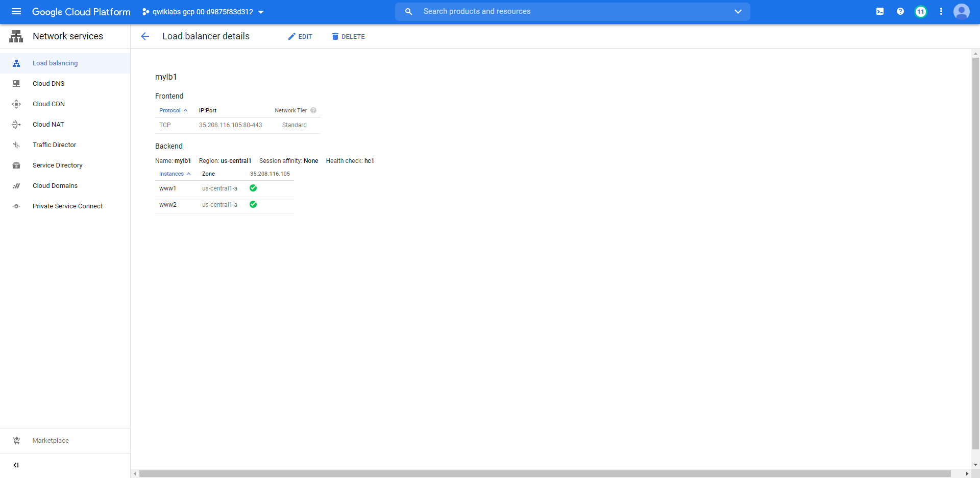Click the horizontal scrollbar right arrow
Screen dimensions: 980x478
click(967, 474)
